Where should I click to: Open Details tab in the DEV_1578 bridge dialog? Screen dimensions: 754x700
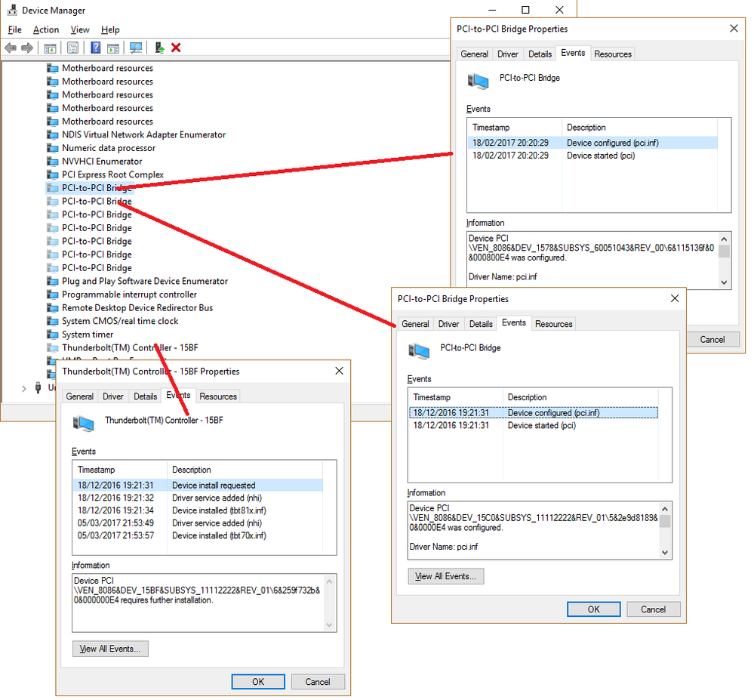pos(540,54)
